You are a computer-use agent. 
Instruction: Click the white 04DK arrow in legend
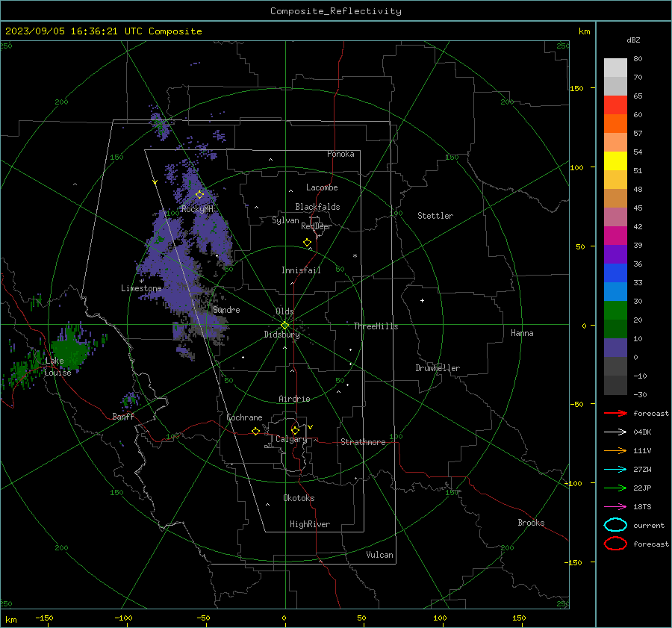615,432
